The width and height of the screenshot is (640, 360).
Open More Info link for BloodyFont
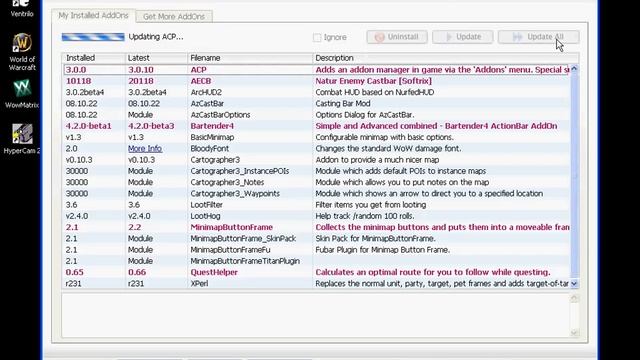pyautogui.click(x=145, y=149)
